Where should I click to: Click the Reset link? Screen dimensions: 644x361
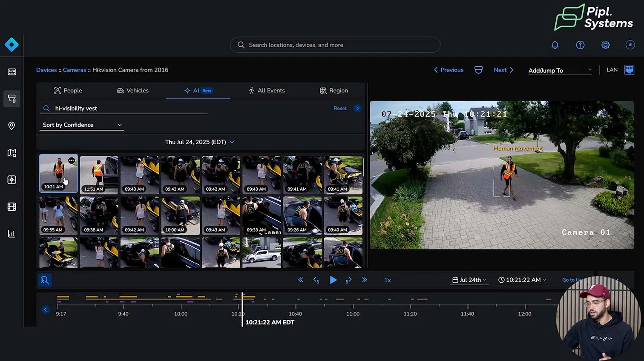click(340, 109)
